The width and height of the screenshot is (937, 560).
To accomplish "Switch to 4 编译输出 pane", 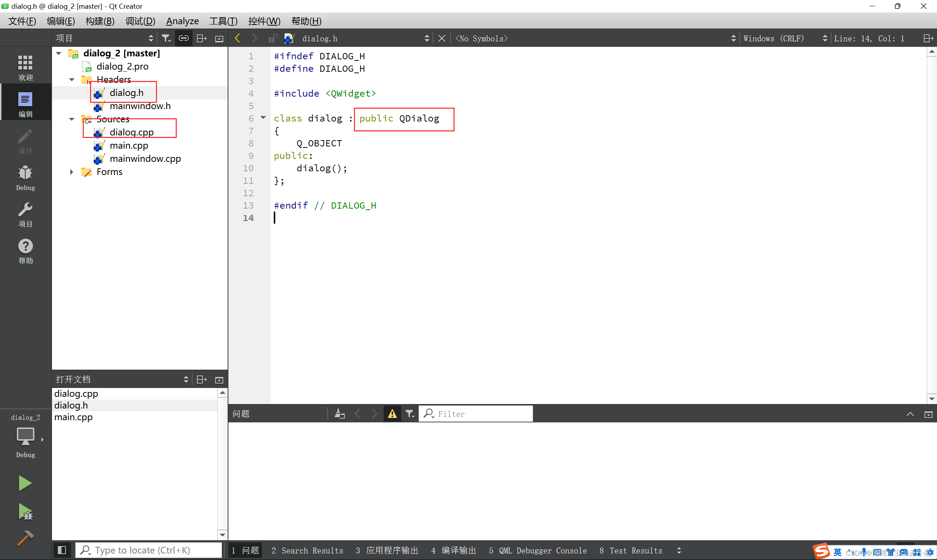I will click(x=453, y=550).
